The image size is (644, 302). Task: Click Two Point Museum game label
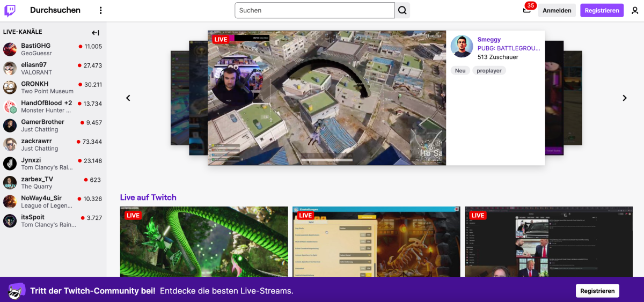point(47,91)
